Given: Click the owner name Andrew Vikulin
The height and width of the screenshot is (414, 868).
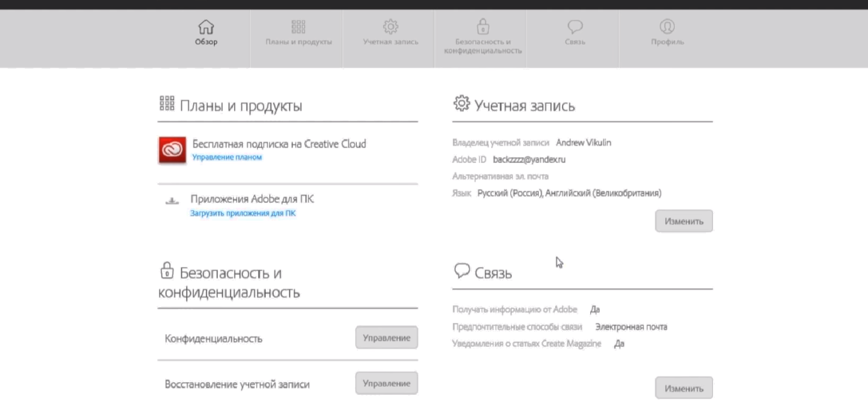Looking at the screenshot, I should (x=584, y=142).
